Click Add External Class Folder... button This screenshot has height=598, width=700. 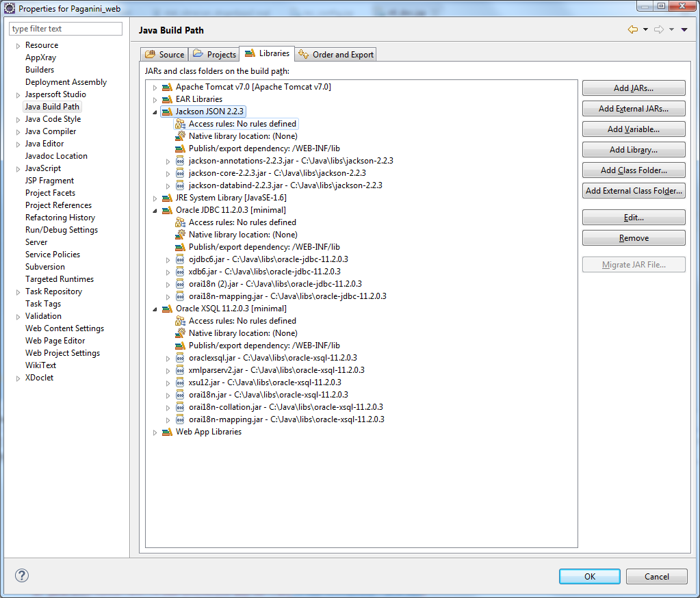click(634, 191)
